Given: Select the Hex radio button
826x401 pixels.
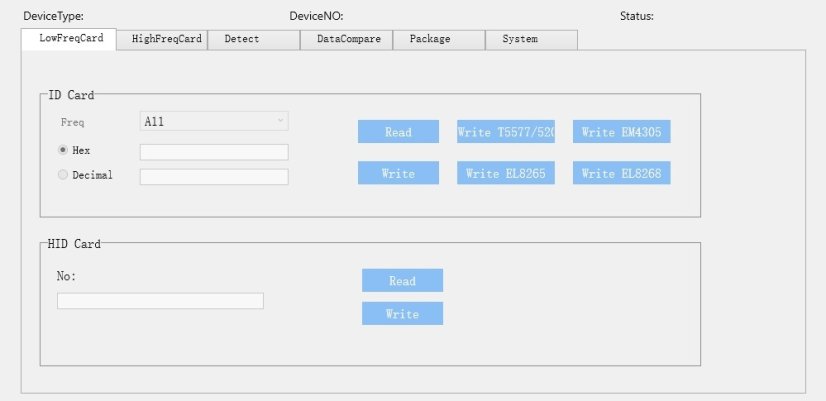Looking at the screenshot, I should (64, 150).
